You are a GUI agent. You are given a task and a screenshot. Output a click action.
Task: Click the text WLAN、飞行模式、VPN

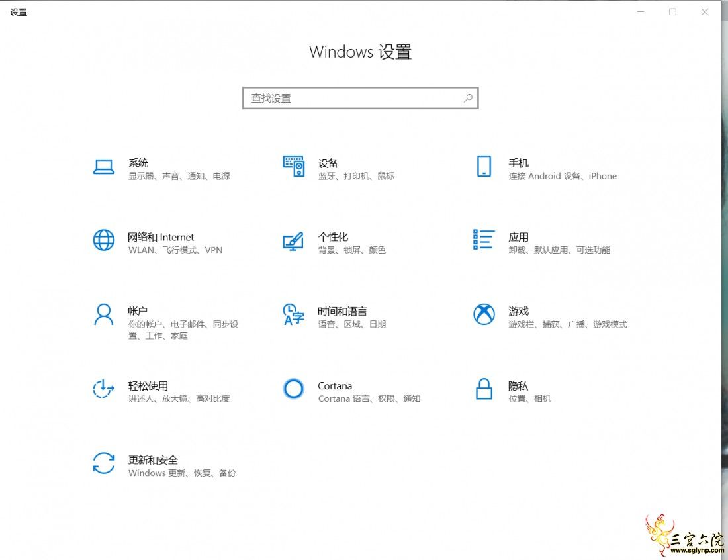click(x=175, y=250)
